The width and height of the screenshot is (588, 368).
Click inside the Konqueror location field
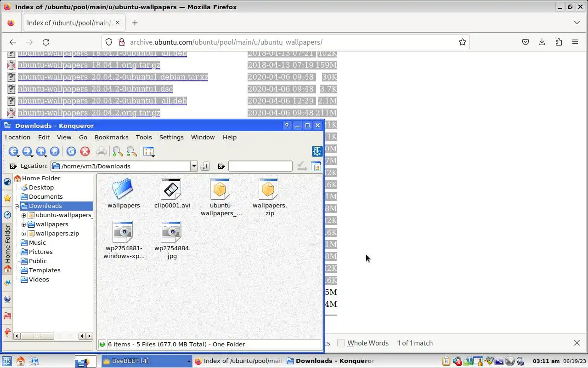point(121,166)
